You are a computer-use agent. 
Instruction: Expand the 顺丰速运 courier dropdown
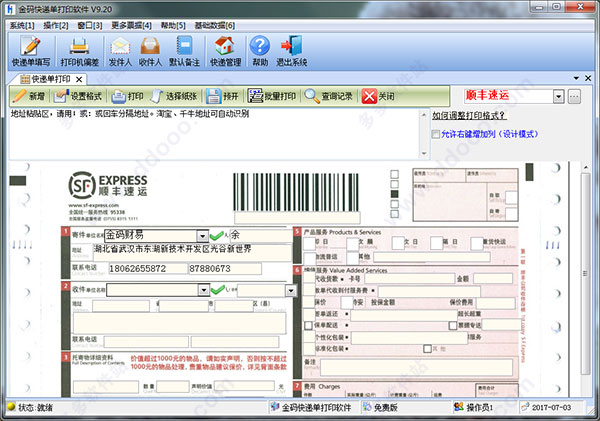(558, 96)
